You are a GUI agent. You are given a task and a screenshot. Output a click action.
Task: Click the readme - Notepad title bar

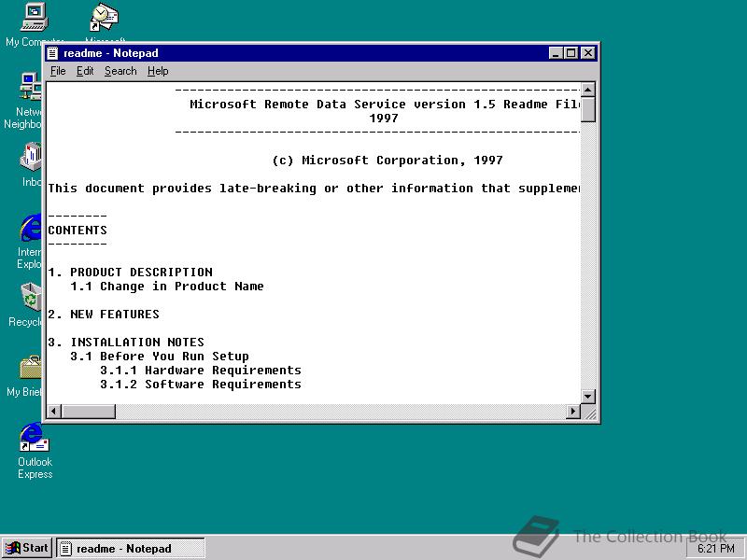pyautogui.click(x=321, y=53)
